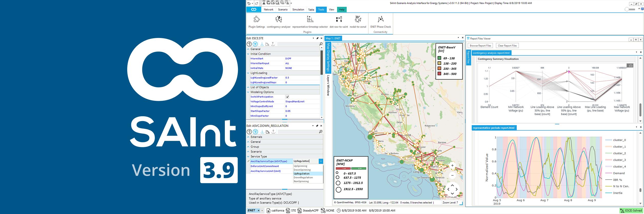
Task: Click the ENET-NCAP red-green color bar
Action: [x=351, y=169]
